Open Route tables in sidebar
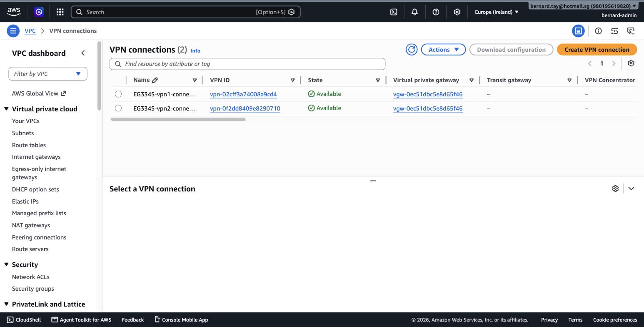The width and height of the screenshot is (644, 327). pos(29,145)
